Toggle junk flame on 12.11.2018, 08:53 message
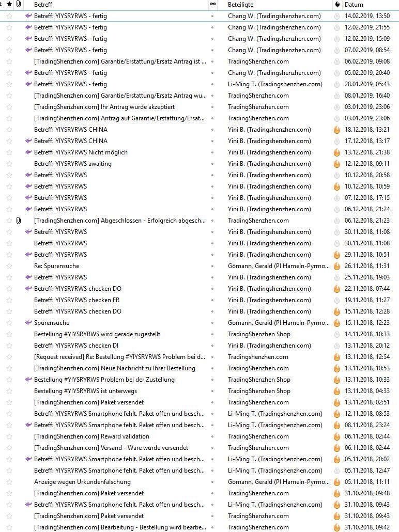 (337, 414)
